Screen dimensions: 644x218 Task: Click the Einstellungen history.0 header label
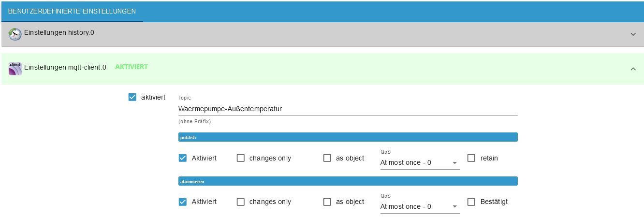coord(59,33)
